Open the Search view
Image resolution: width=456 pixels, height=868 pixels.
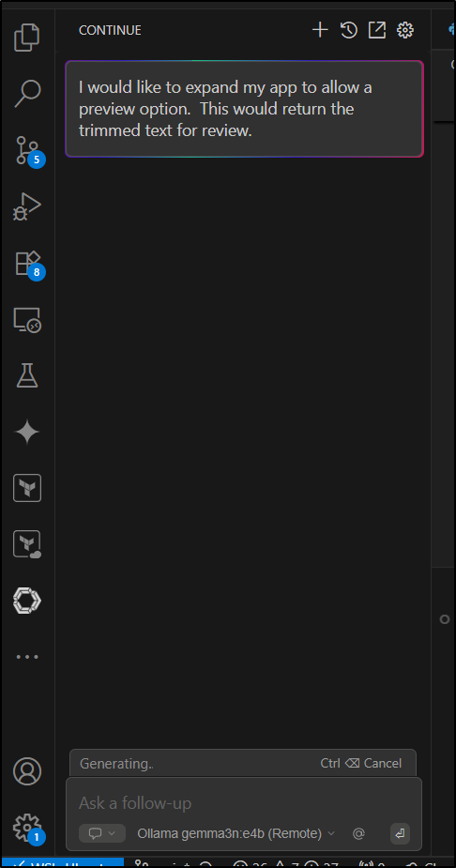[27, 94]
